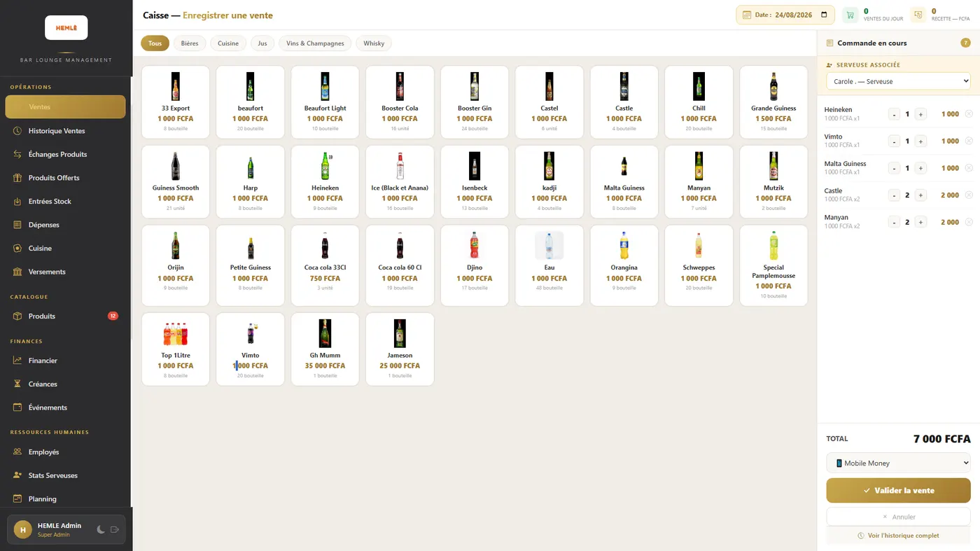
Task: Click the Événements calendar icon
Action: (17, 407)
